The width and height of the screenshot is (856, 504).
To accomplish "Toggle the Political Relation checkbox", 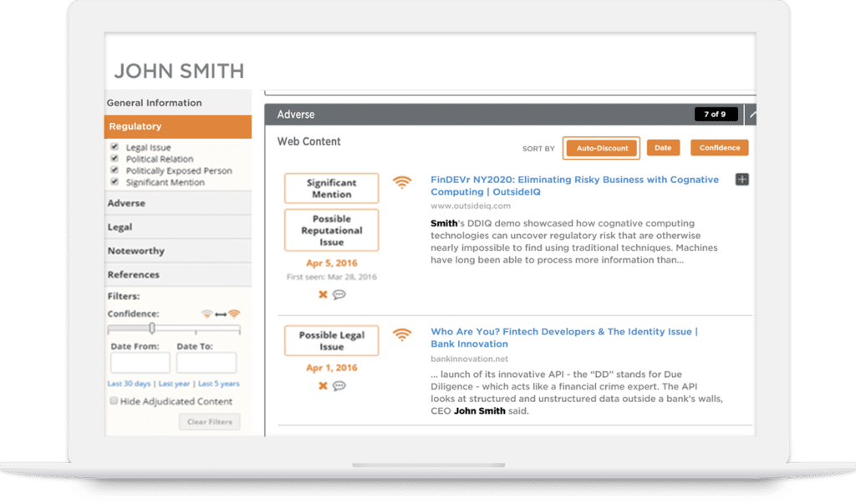I will point(114,158).
